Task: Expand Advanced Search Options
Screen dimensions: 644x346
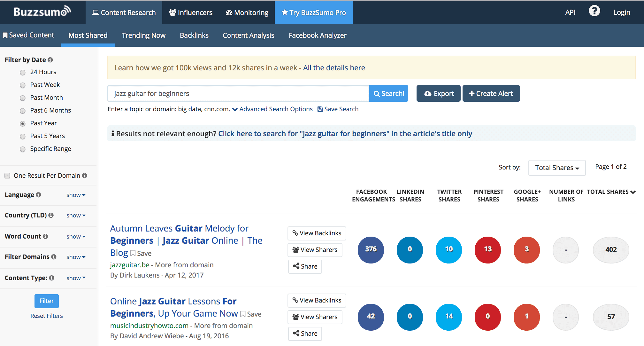Action: [x=272, y=109]
